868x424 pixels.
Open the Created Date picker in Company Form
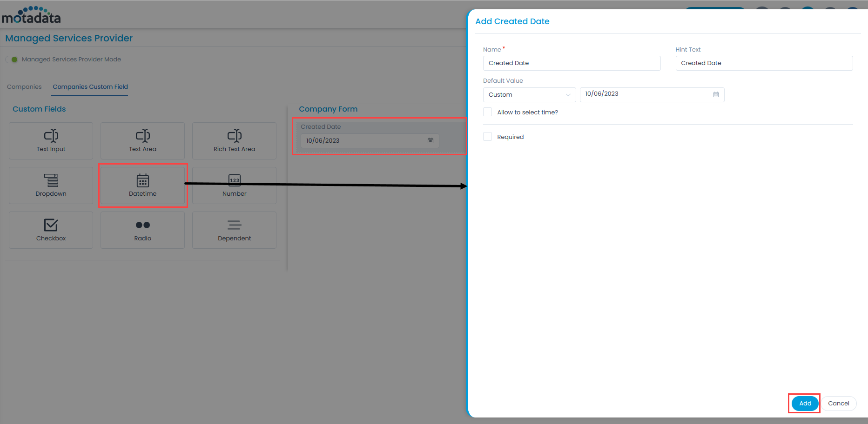[x=430, y=140]
